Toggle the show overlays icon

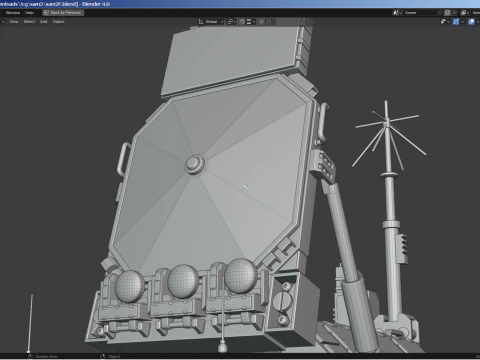pos(471,22)
